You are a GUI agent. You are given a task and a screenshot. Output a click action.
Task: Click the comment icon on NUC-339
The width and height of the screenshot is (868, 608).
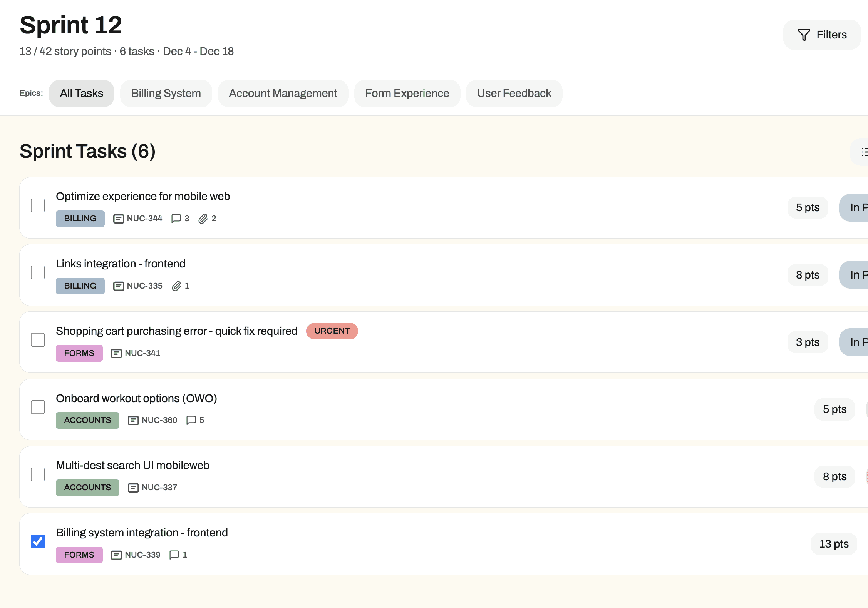174,555
